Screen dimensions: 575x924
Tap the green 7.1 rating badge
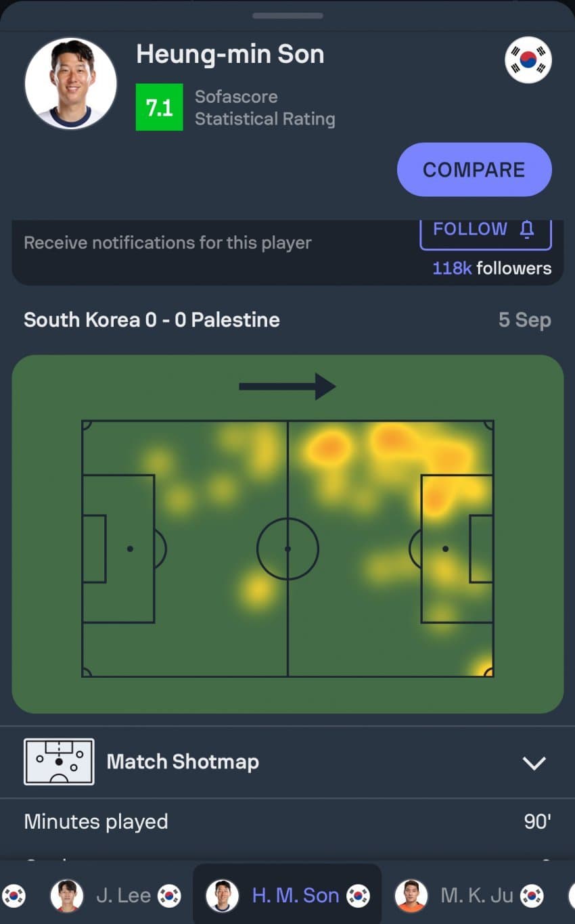[159, 107]
